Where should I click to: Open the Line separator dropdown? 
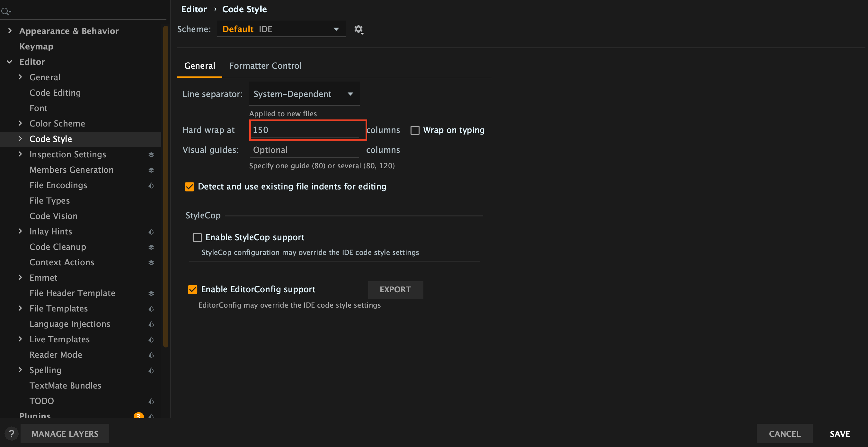pos(304,94)
